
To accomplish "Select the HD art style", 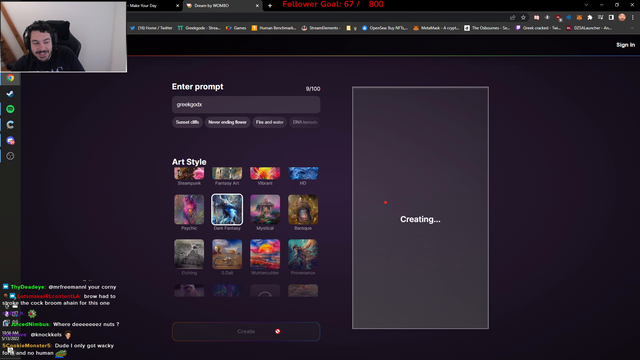I will tap(303, 176).
